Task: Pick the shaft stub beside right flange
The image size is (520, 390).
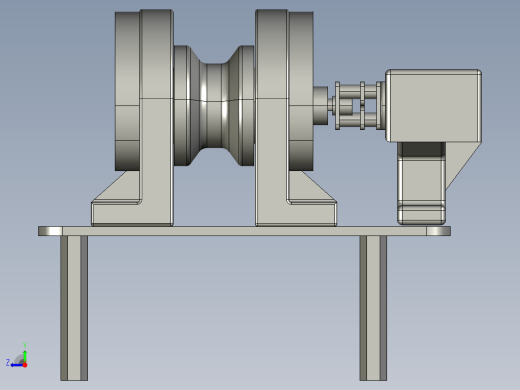Action: (321, 106)
